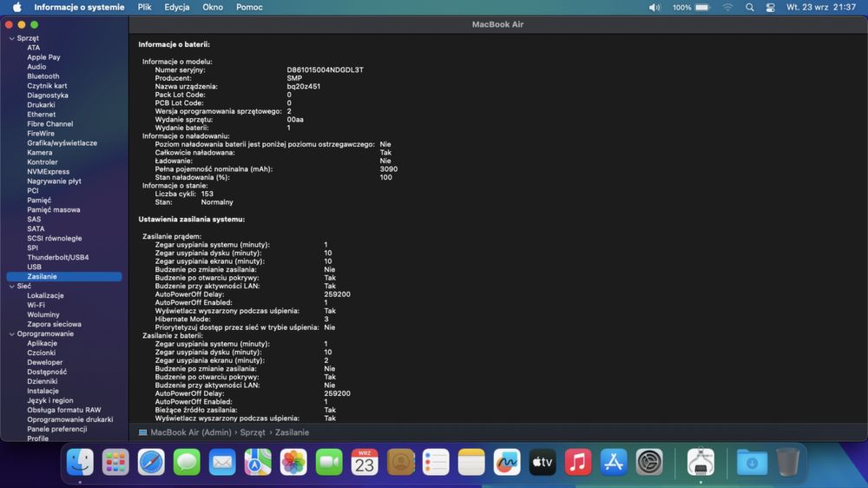Select Kamera in the sidebar
The image size is (868, 488).
(x=40, y=152)
